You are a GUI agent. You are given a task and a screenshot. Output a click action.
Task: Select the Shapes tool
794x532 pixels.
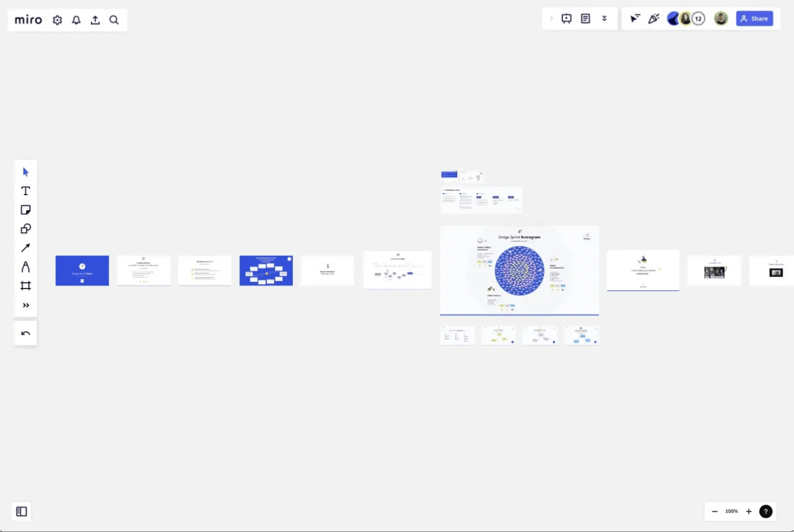(25, 229)
